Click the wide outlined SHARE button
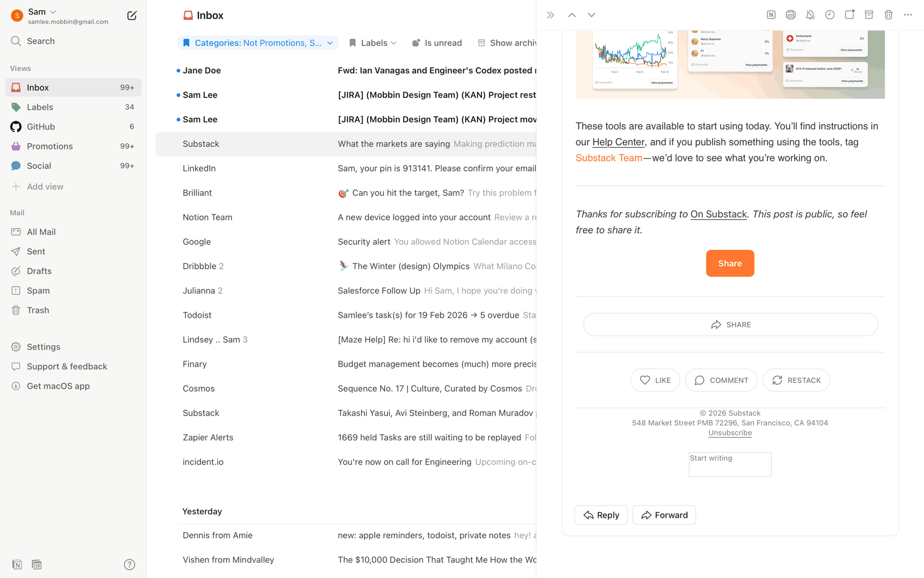This screenshot has width=924, height=578. point(731,325)
